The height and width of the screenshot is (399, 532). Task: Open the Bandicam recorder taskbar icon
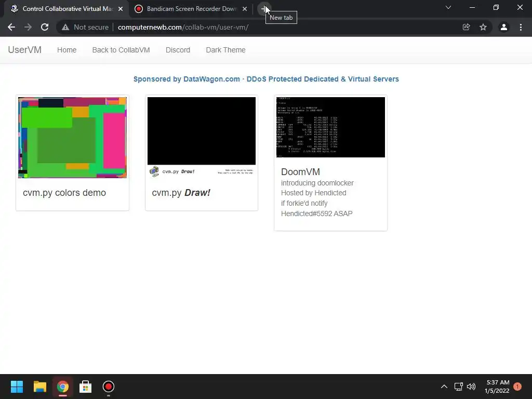[x=108, y=387]
